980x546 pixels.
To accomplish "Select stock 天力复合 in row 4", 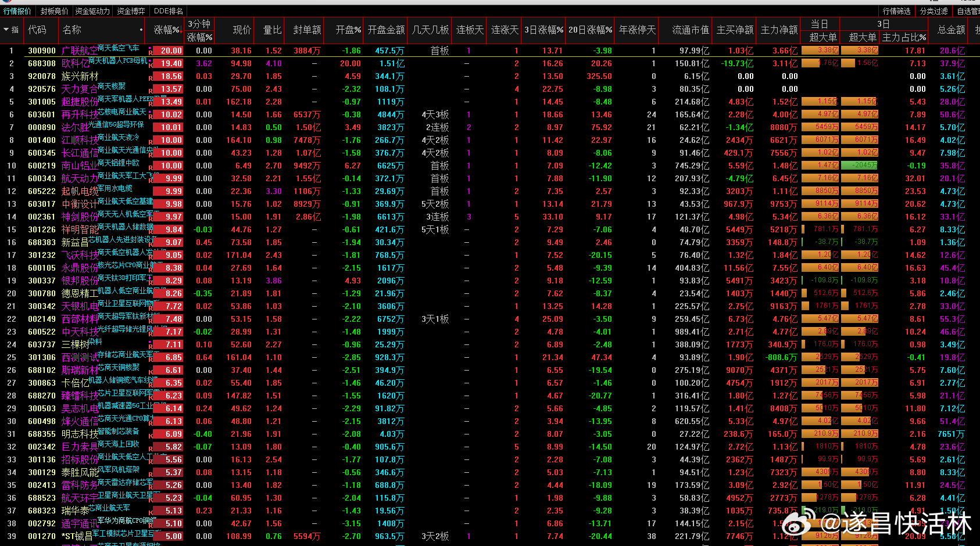I will (x=80, y=89).
